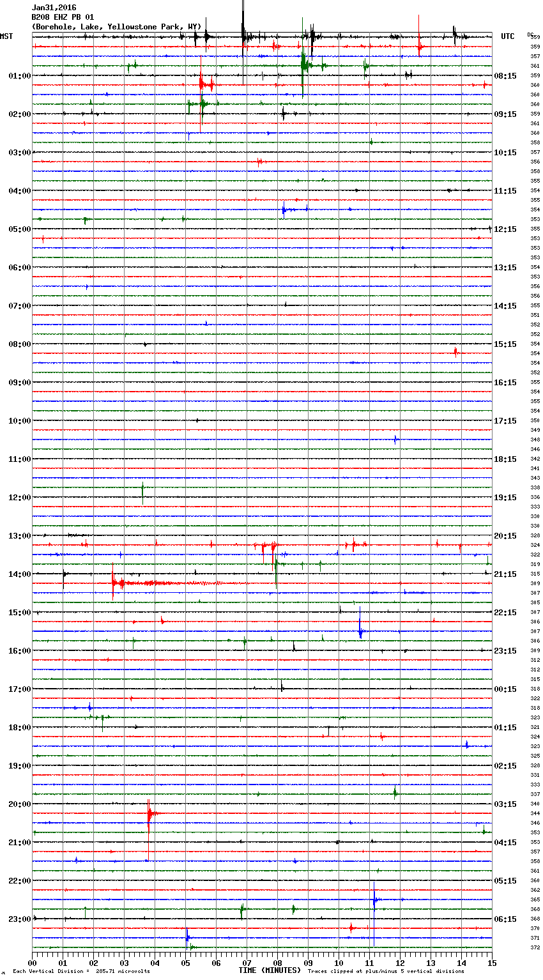Click the 08:15 UTC time label

click(x=505, y=76)
